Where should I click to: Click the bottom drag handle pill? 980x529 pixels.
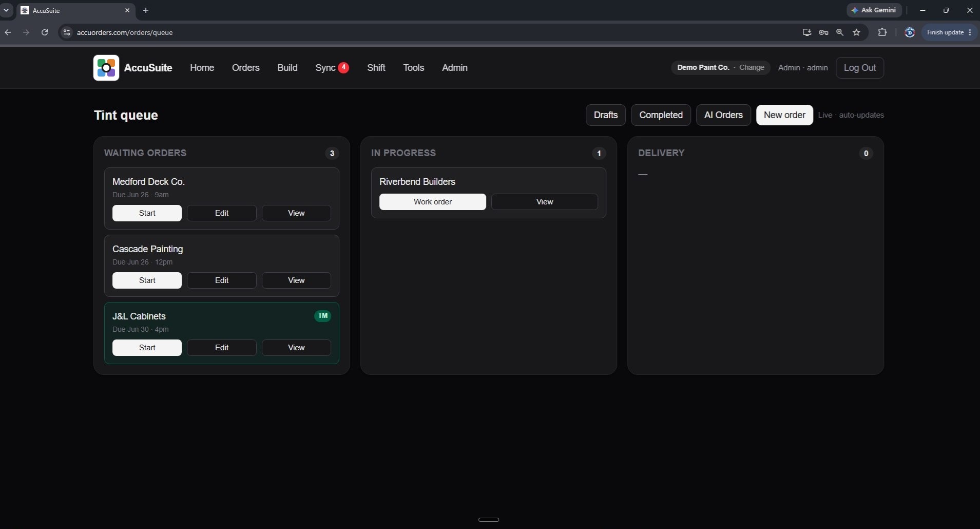[489, 520]
